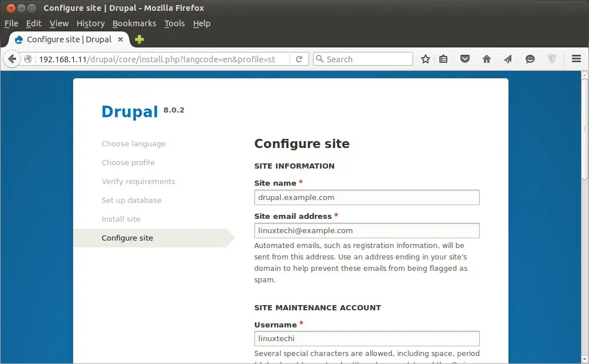Open the Firefox hamburger menu
The image size is (589, 364).
coord(576,59)
